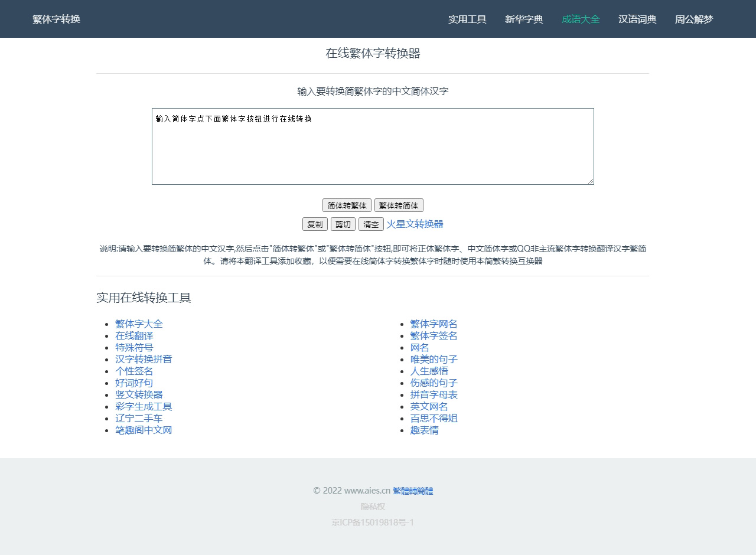Visit the 周公解梦 nav link
The width and height of the screenshot is (756, 555).
tap(694, 19)
